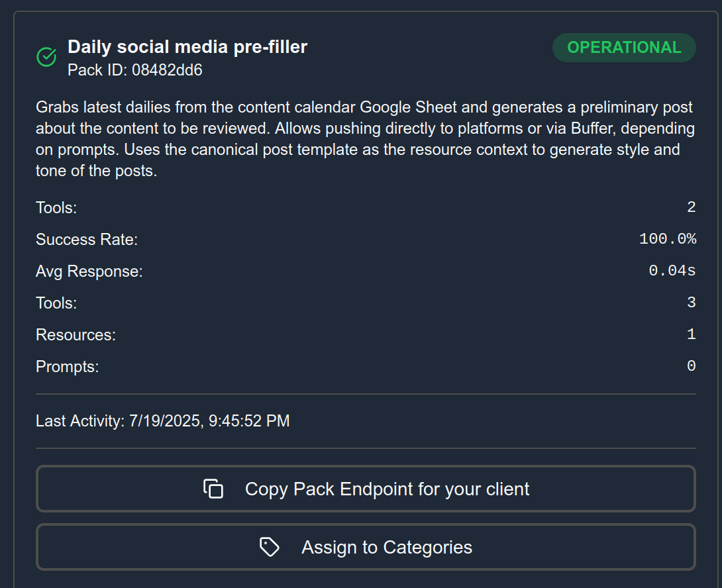Click the green checkmark status icon
The width and height of the screenshot is (722, 588).
coord(46,57)
